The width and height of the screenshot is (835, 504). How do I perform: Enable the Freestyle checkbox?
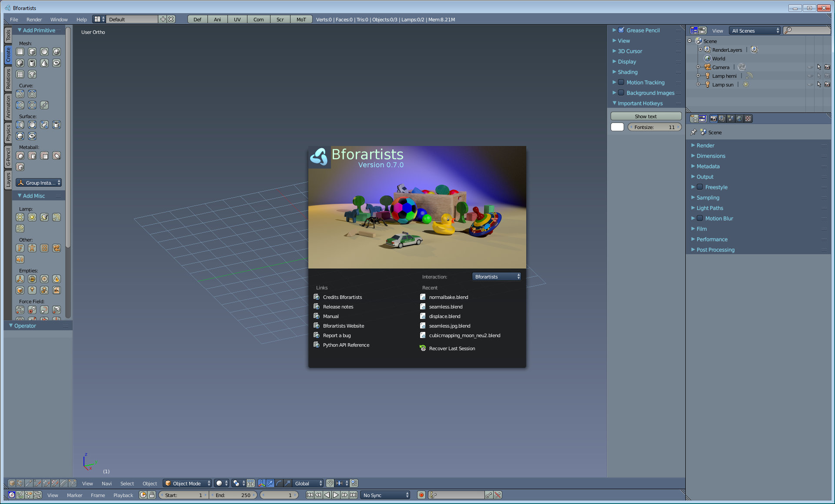coord(700,187)
